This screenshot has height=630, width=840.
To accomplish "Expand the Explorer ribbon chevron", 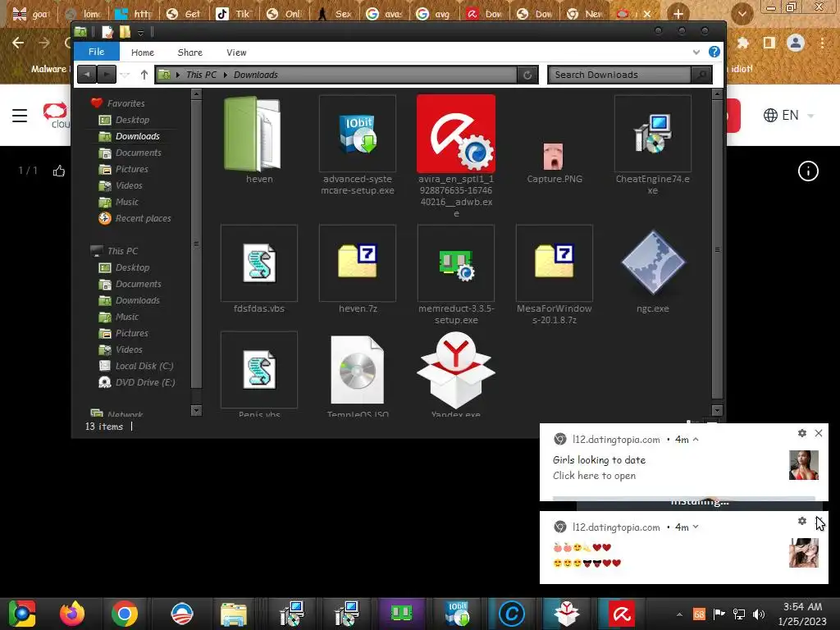I will (x=696, y=52).
